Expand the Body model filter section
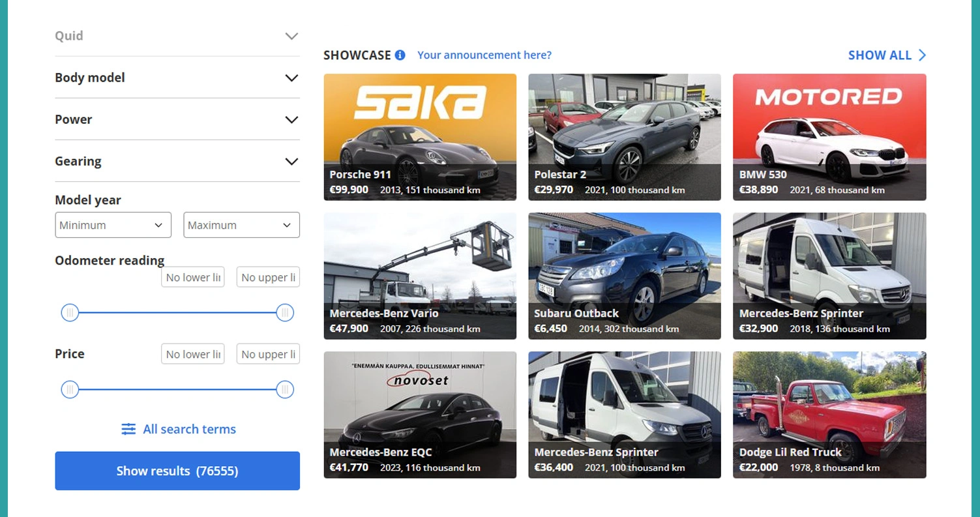Viewport: 980px width, 517px height. (x=291, y=78)
